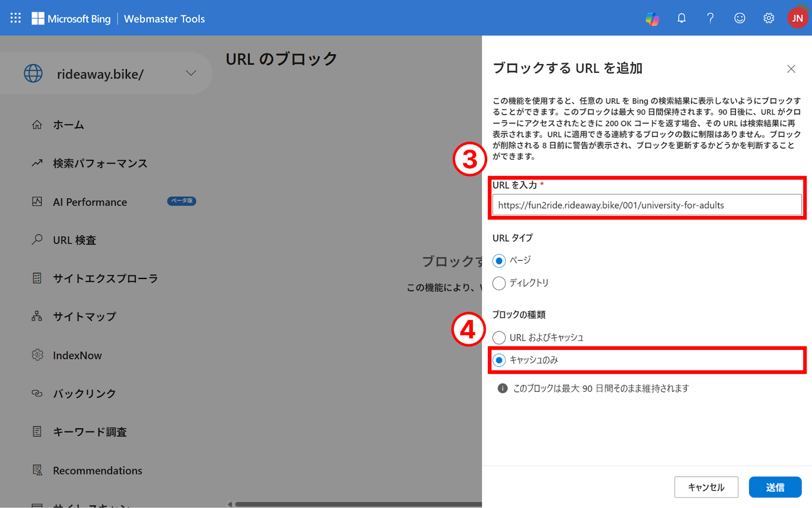Viewport: 812px width, 508px height.
Task: Expand the rideaway.bike site selector
Action: tap(191, 73)
